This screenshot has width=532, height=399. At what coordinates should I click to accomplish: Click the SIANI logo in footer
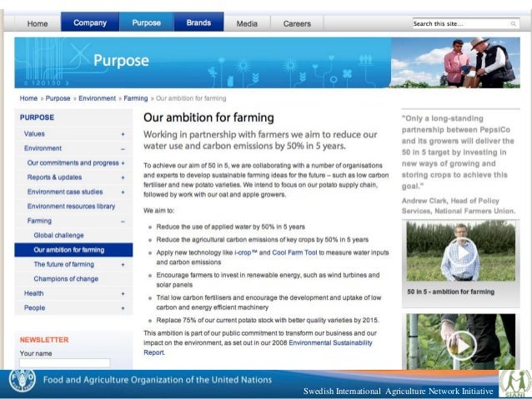pyautogui.click(x=515, y=384)
